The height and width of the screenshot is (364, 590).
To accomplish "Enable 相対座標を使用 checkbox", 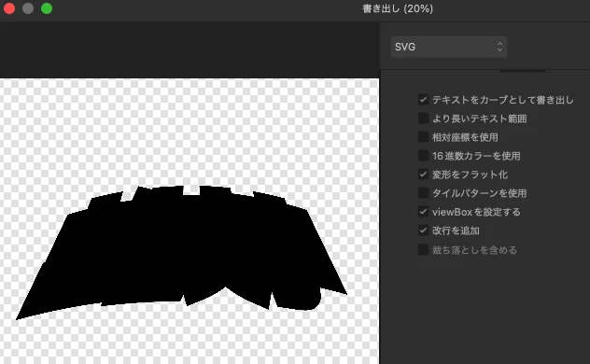I will [423, 137].
